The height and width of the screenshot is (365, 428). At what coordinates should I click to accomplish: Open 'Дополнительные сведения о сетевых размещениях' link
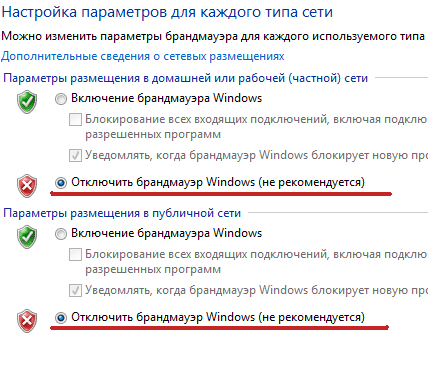pyautogui.click(x=143, y=56)
